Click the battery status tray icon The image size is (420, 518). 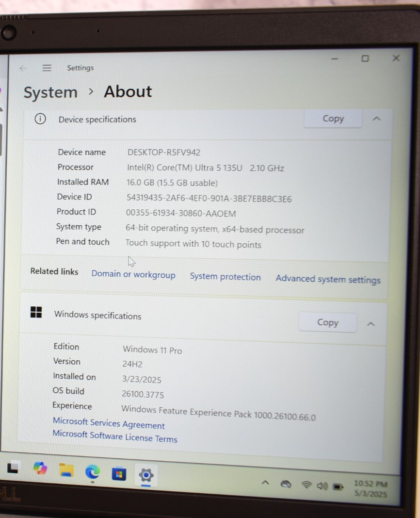338,486
